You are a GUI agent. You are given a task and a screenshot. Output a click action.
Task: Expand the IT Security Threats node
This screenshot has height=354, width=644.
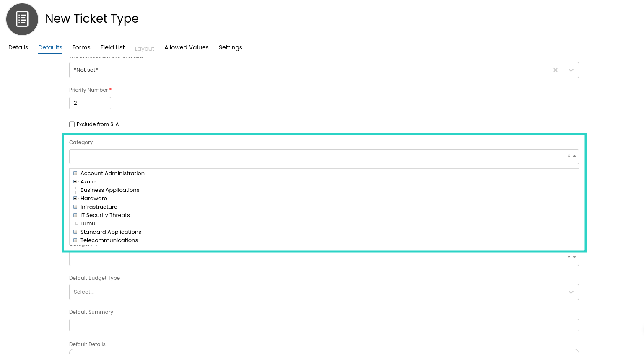pyautogui.click(x=75, y=215)
